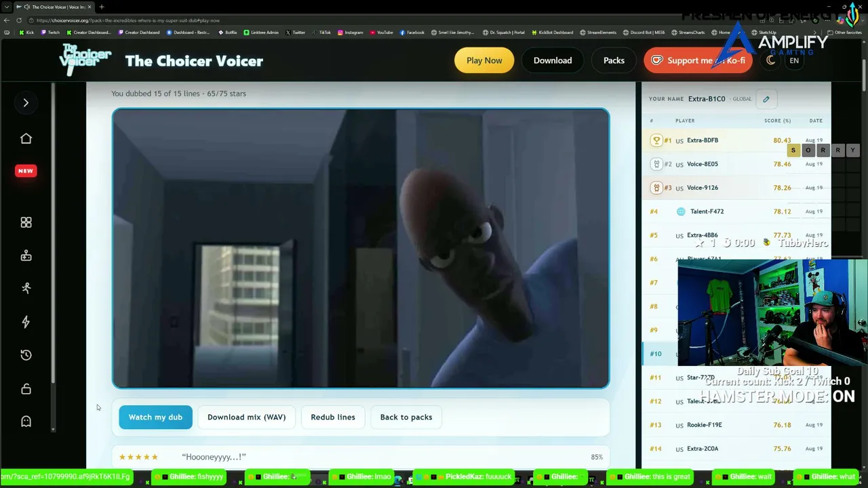Viewport: 868px width, 488px height.
Task: Click the dubbed 15 of 15 lines summary
Action: 178,94
